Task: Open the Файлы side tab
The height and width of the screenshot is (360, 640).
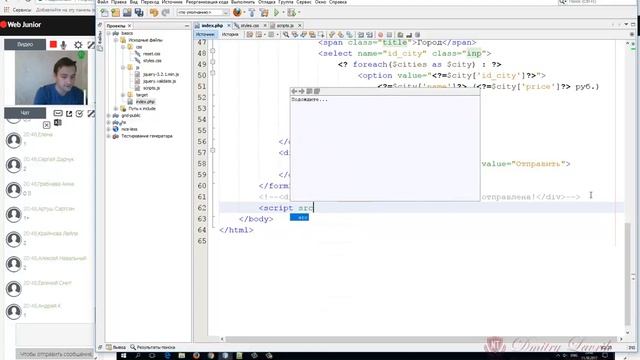Action: [x=100, y=37]
